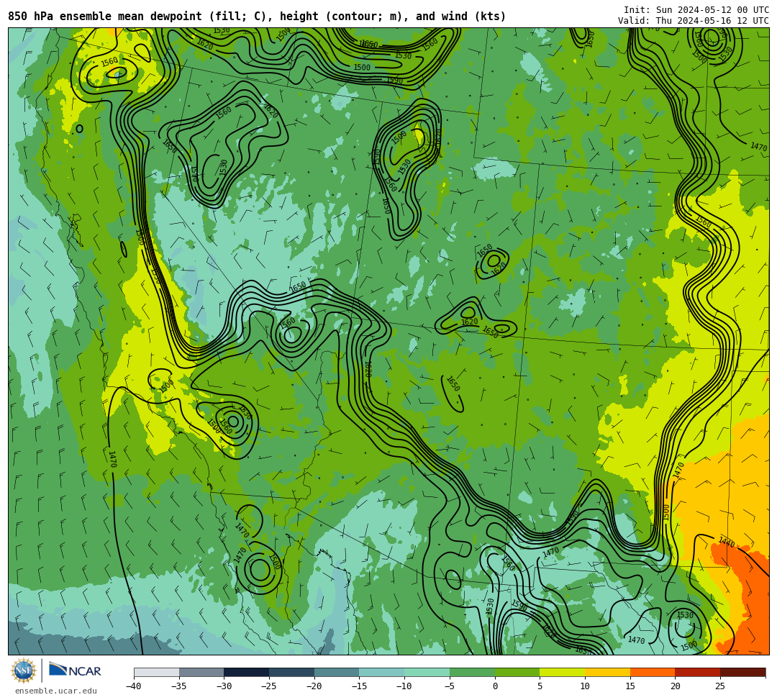Click the 1440 height contour label
This screenshot has width=777, height=700.
[x=727, y=542]
